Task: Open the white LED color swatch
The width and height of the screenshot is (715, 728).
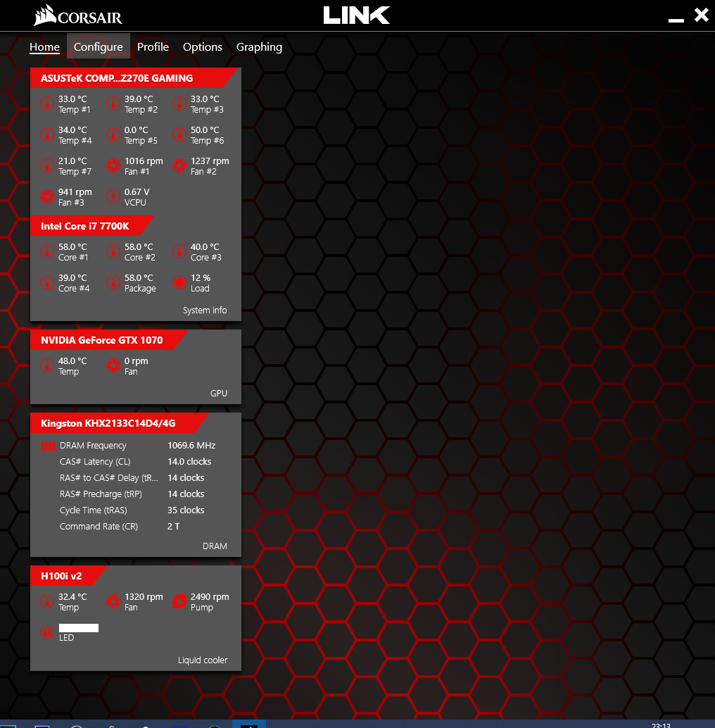Action: (79, 628)
